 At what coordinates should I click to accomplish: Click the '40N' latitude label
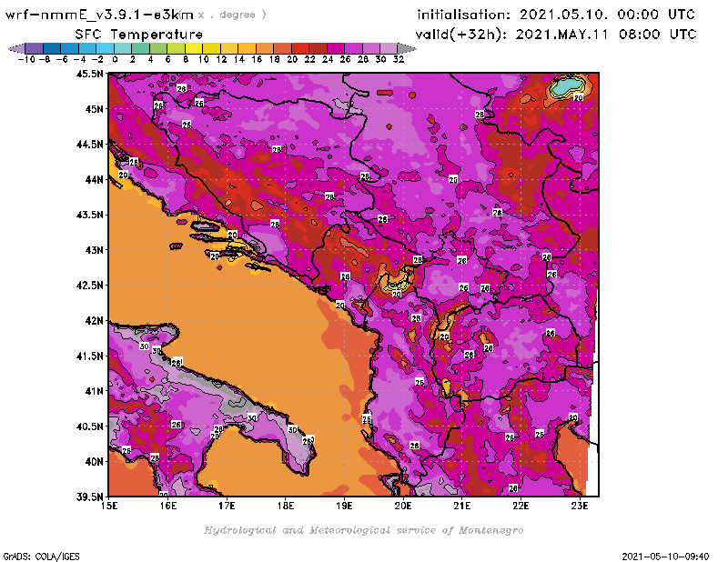[95, 461]
